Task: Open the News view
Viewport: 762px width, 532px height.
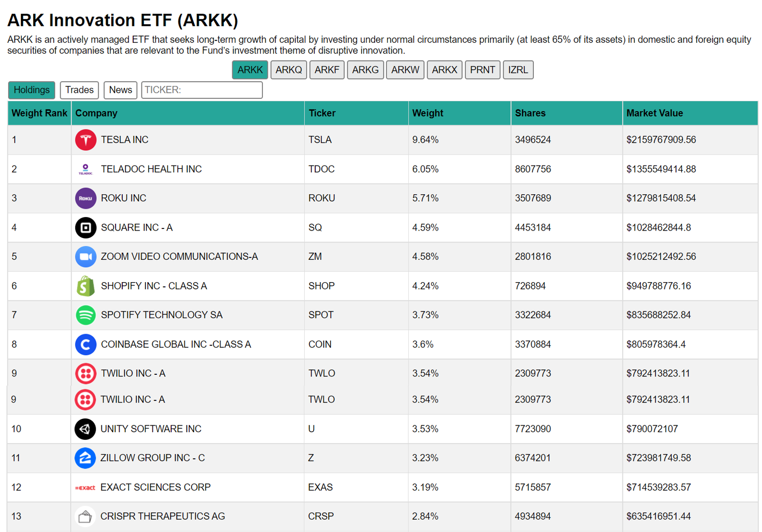Action: click(x=120, y=90)
